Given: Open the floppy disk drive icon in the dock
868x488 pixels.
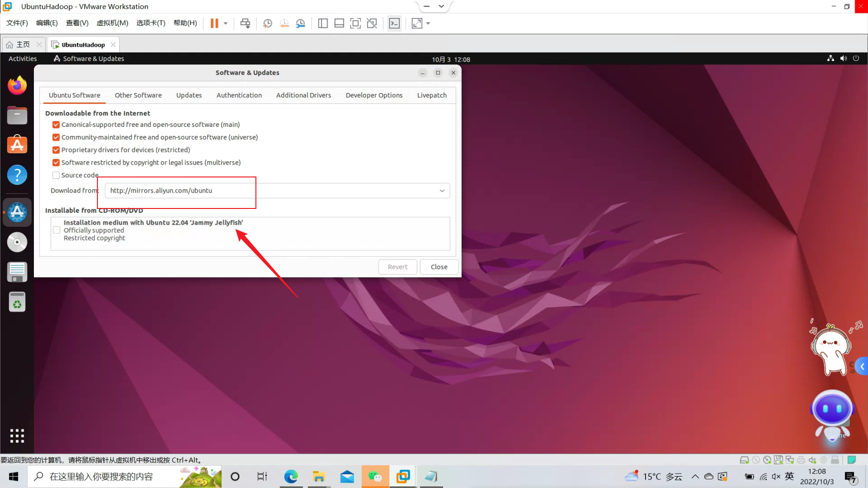Looking at the screenshot, I should point(17,272).
